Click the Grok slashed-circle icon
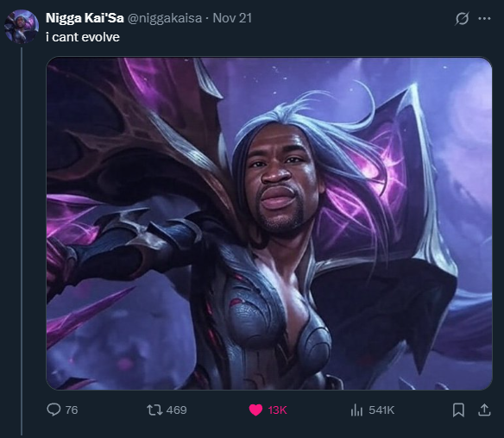Image resolution: width=504 pixels, height=438 pixels. pyautogui.click(x=462, y=19)
